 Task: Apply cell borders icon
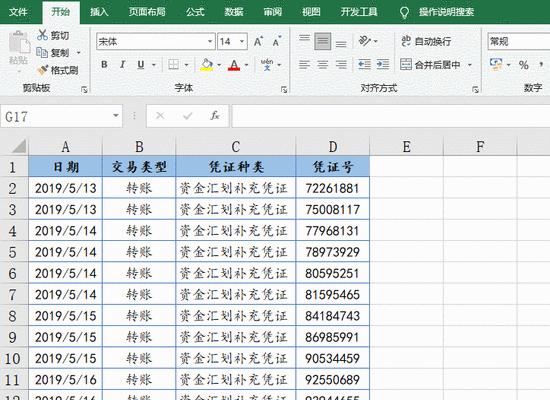point(174,65)
